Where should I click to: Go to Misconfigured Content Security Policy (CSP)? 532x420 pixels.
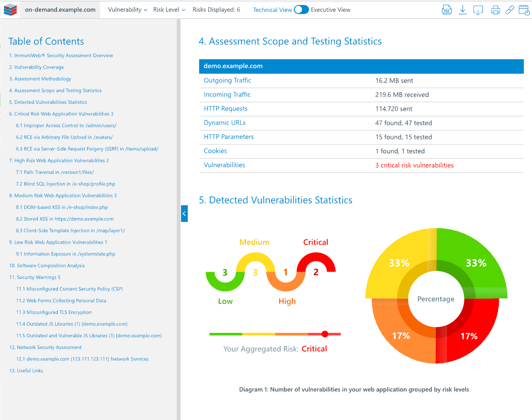pyautogui.click(x=70, y=289)
